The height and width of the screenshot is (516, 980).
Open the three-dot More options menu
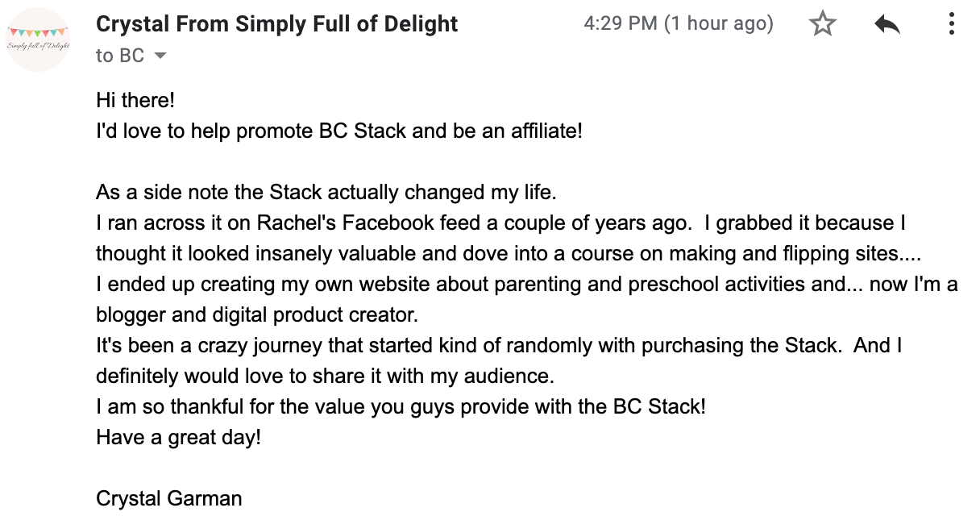[952, 24]
